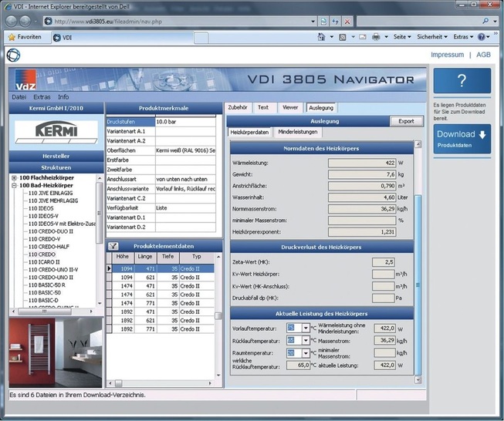Open the Rücklauftemperatur dropdown

tap(306, 340)
